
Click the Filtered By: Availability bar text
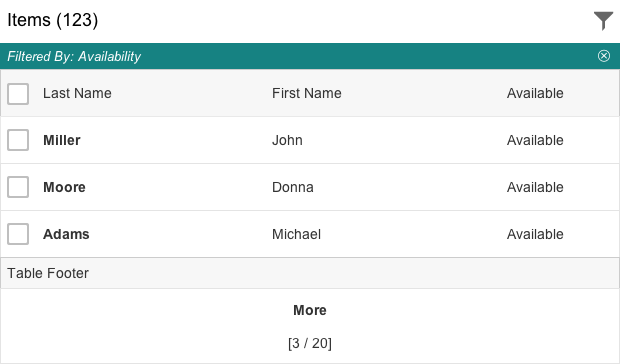pyautogui.click(x=74, y=57)
